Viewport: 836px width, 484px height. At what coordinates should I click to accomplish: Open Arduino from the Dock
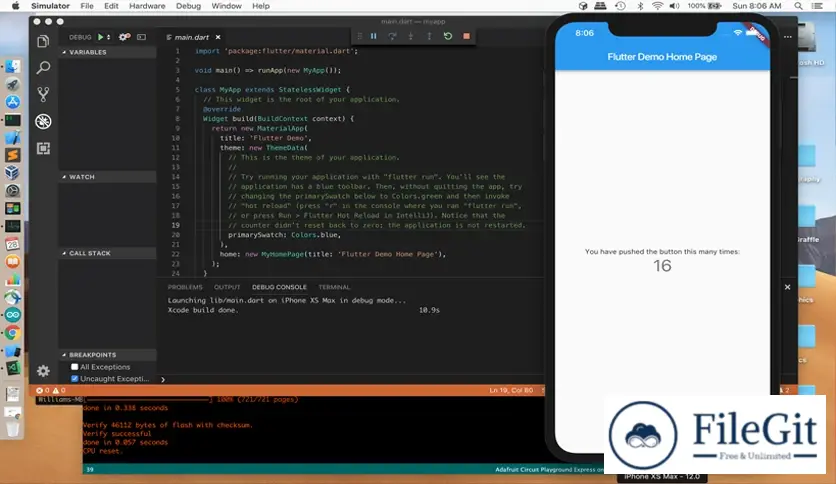coord(13,315)
